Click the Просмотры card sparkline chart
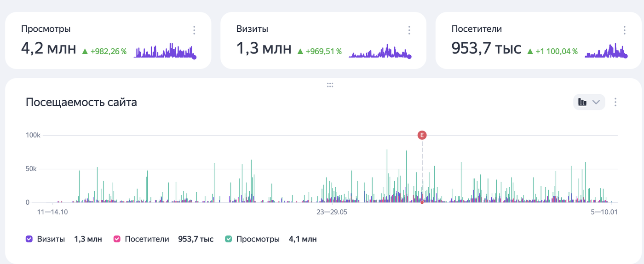Image resolution: width=644 pixels, height=264 pixels. point(165,51)
